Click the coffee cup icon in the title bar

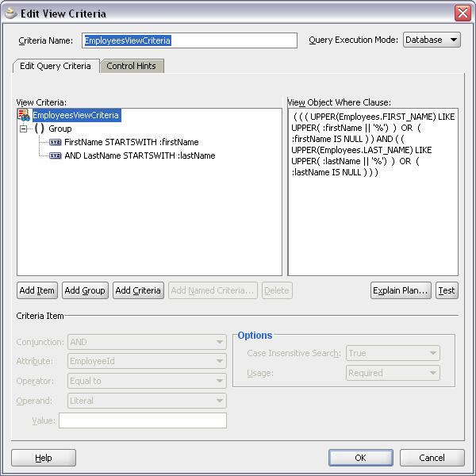[x=11, y=13]
